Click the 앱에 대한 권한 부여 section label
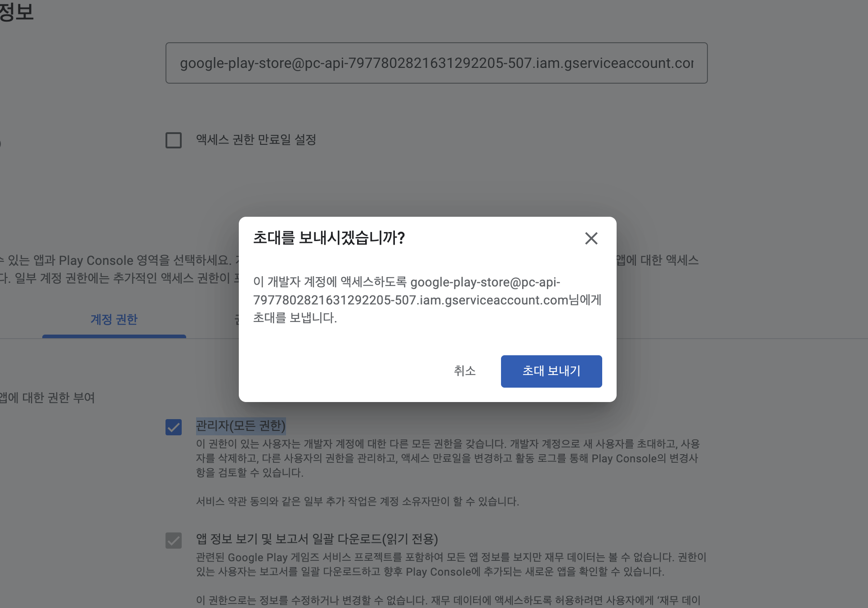Screen dimensions: 868x608 pyautogui.click(x=47, y=398)
